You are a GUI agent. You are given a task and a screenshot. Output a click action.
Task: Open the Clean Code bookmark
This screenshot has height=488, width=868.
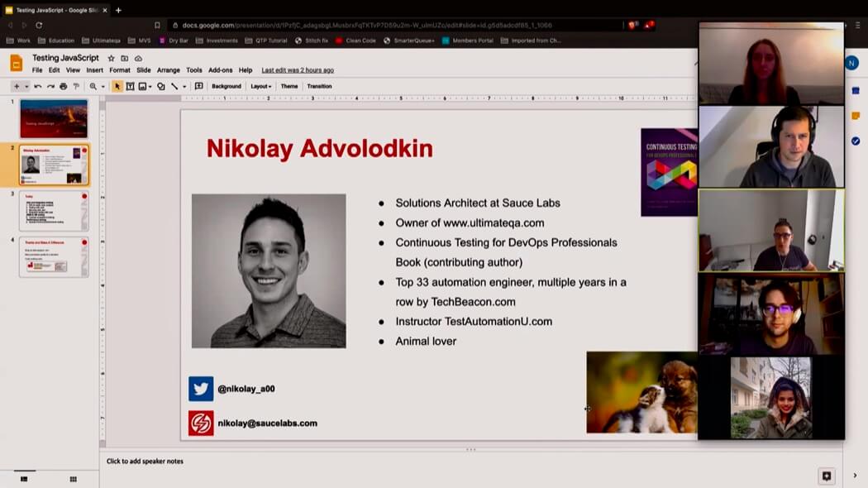(355, 41)
